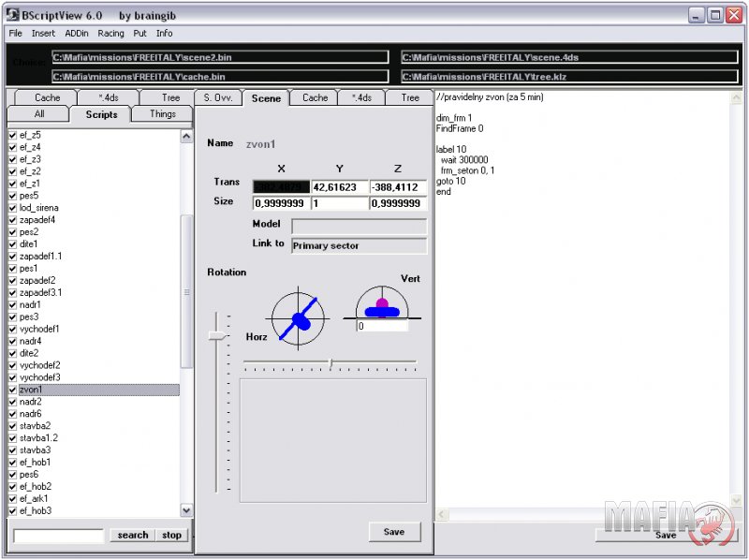Open the Racing menu
This screenshot has height=560, width=749.
(x=110, y=33)
